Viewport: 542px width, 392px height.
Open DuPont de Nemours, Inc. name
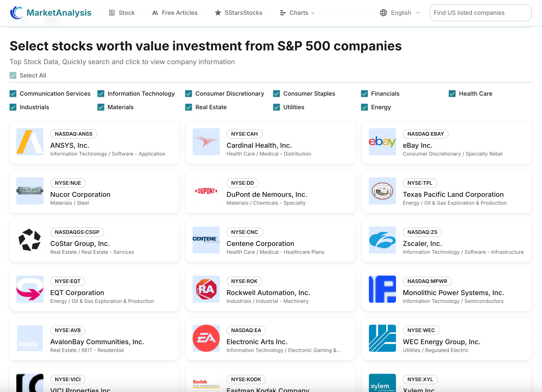267,194
